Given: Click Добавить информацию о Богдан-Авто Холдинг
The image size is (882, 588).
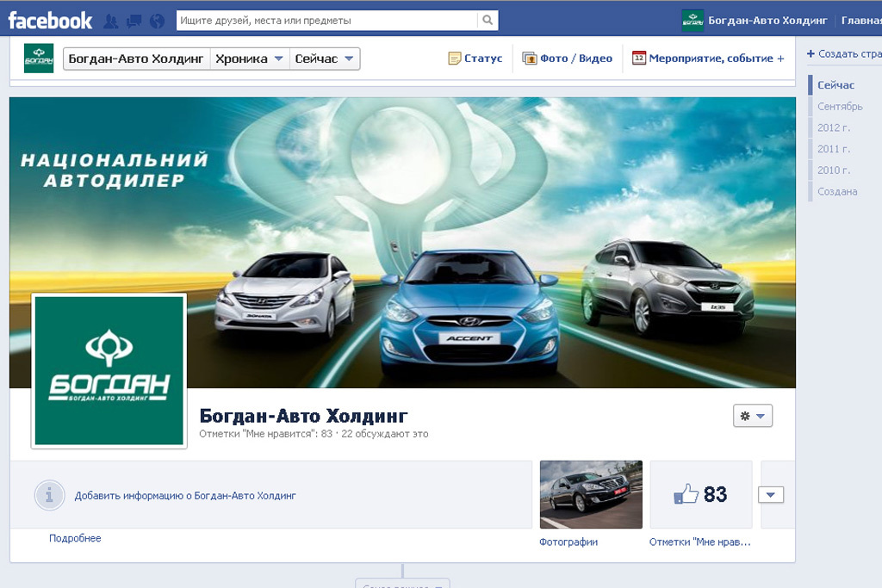Looking at the screenshot, I should coord(185,496).
